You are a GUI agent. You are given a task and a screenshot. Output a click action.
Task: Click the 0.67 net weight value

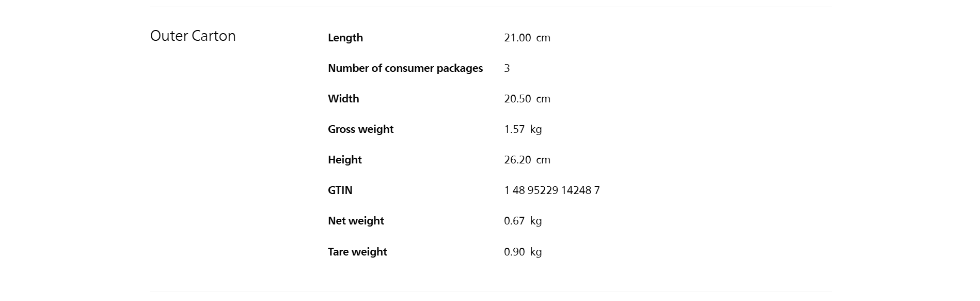click(x=514, y=221)
